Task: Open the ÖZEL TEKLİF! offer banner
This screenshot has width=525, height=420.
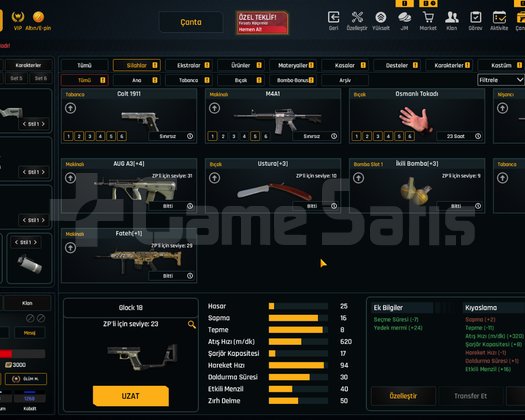Action: click(x=262, y=23)
